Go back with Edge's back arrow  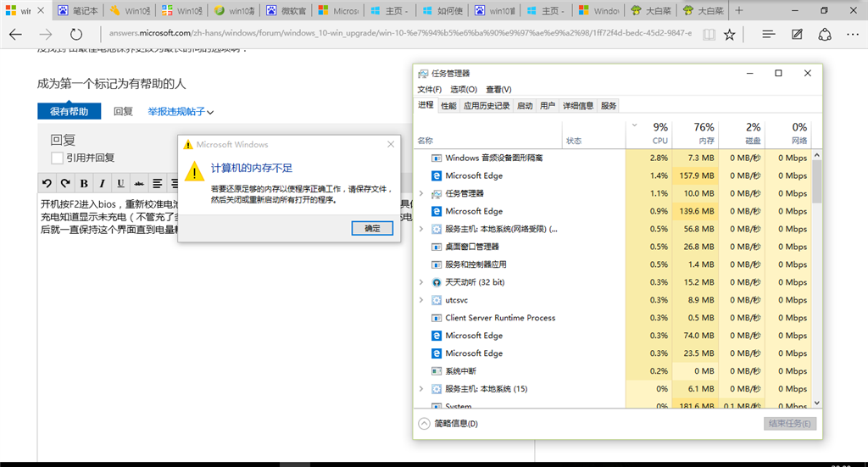tap(15, 34)
